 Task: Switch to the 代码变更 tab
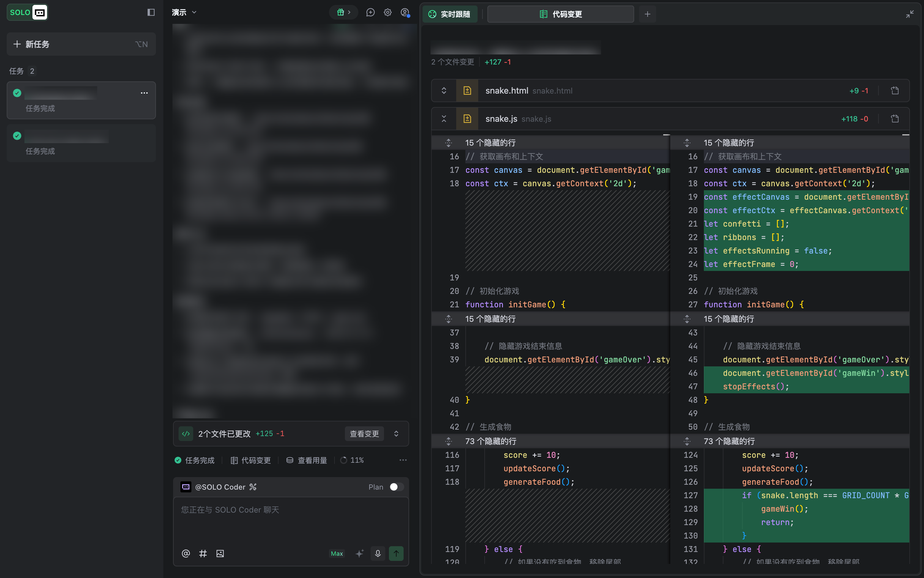[560, 14]
